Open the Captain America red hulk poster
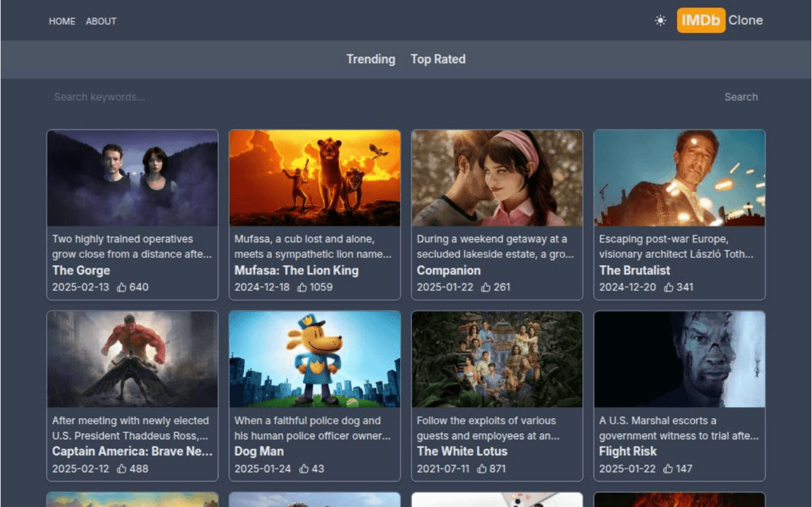This screenshot has width=812, height=507. click(133, 359)
